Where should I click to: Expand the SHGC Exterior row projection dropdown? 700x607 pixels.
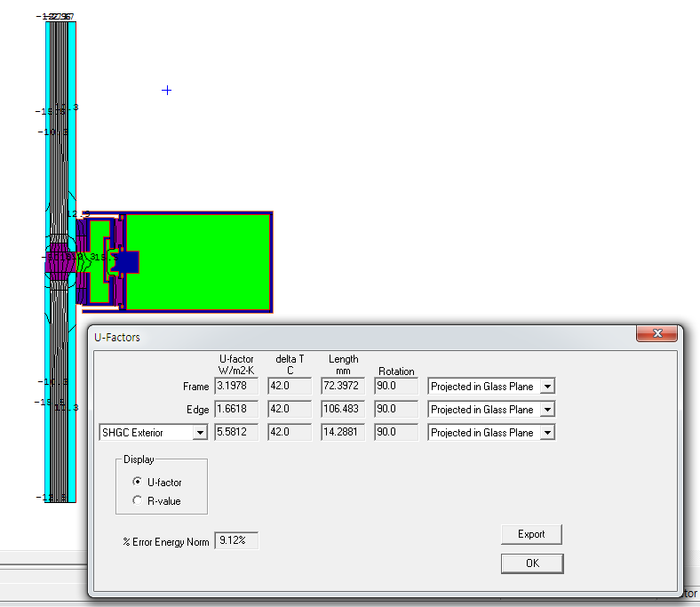pos(547,433)
